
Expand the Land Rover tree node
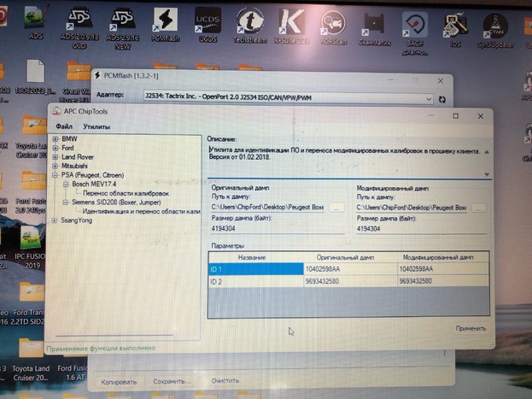pyautogui.click(x=56, y=156)
